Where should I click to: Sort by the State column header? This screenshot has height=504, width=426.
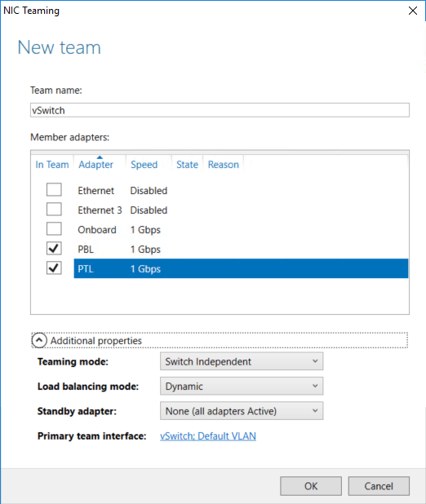tap(187, 165)
